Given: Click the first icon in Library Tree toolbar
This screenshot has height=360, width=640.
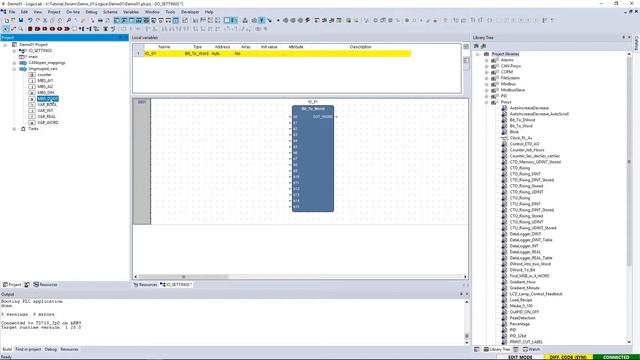Looking at the screenshot, I should click(476, 46).
